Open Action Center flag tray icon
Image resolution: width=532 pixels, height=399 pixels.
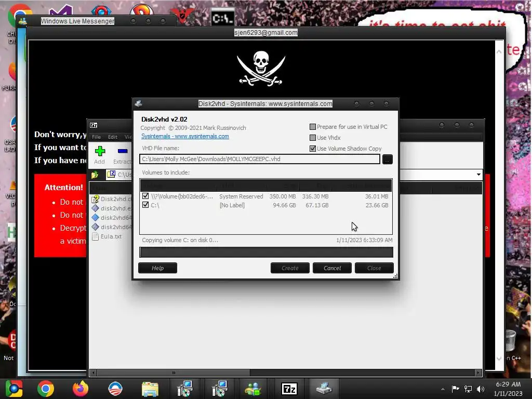point(455,389)
